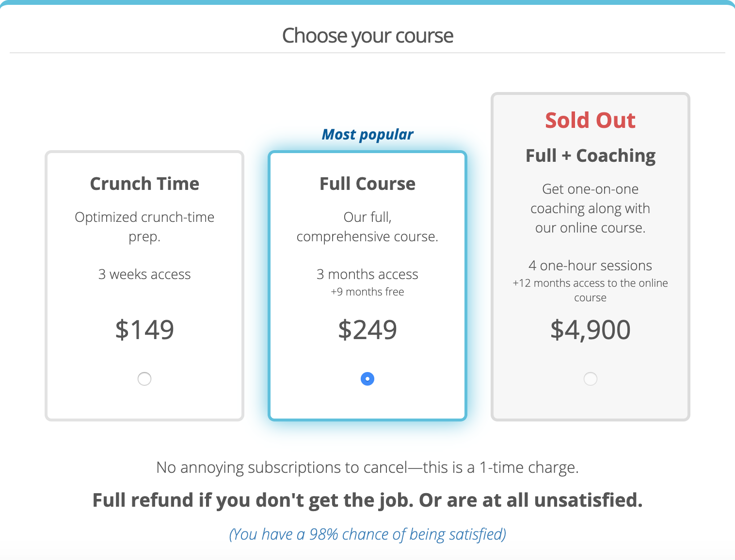Click the 3 weeks access text
This screenshot has width=735, height=560.
point(144,274)
